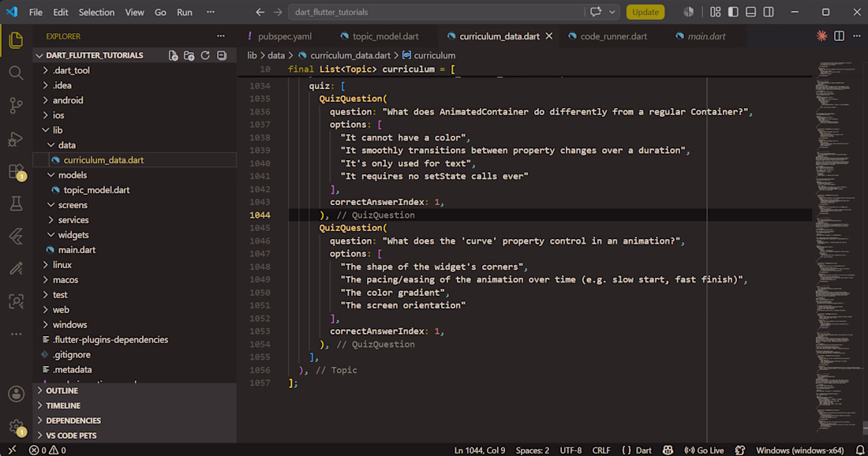Open errors and warnings problems indicator

click(47, 450)
